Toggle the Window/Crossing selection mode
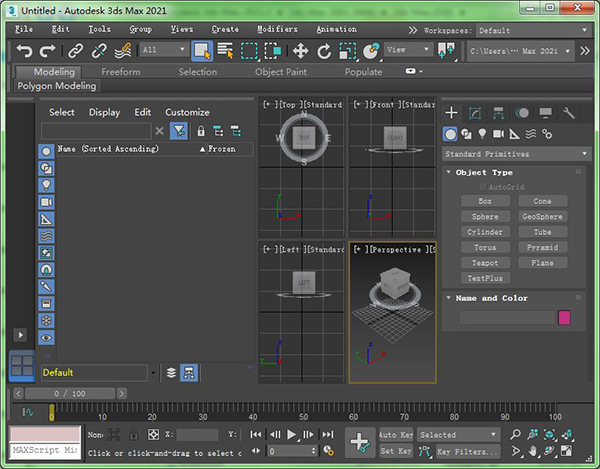This screenshot has height=469, width=600. [273, 50]
